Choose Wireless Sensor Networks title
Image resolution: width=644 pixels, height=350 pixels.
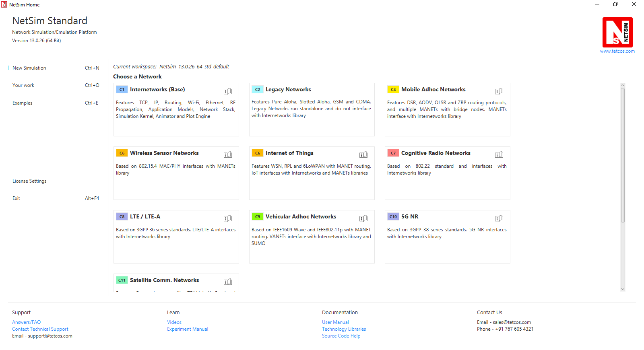click(164, 153)
